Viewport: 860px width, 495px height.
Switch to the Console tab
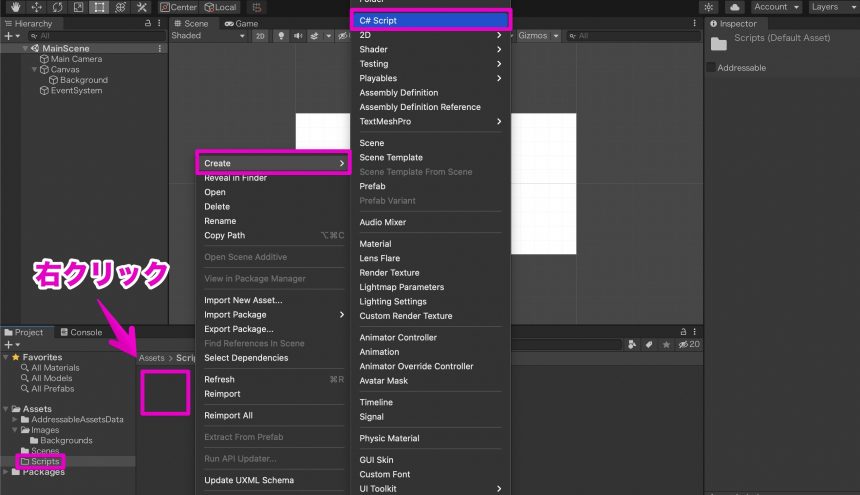81,332
